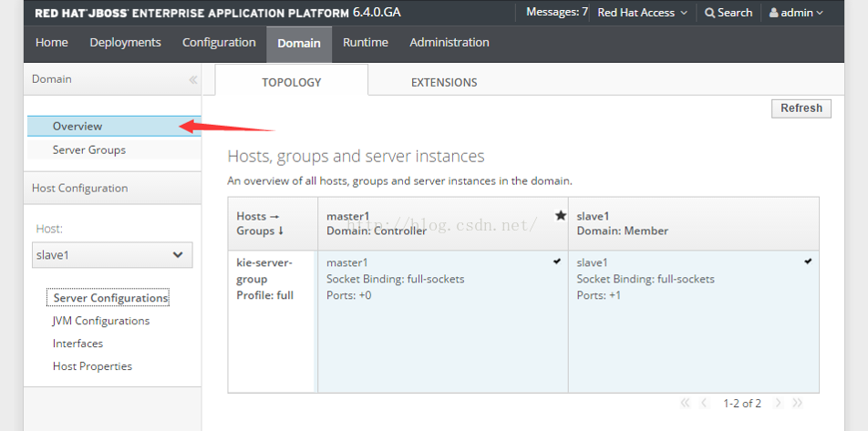Go to first page of topology pager

(686, 403)
